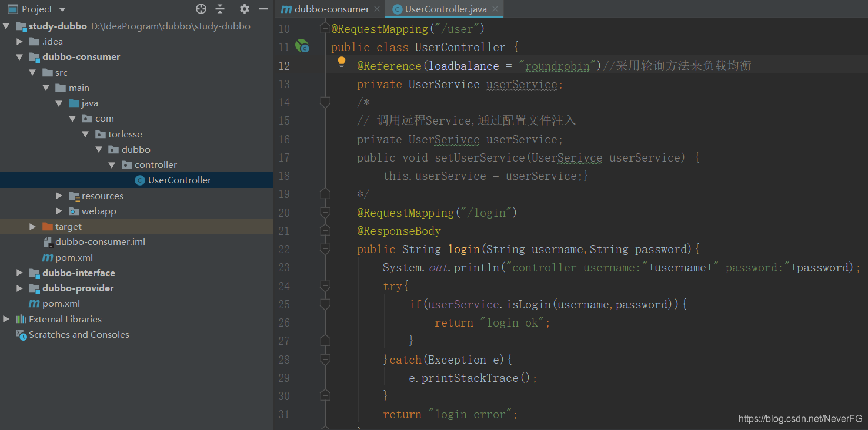The image size is (868, 430).
Task: Expand the target folder
Action: 33,227
